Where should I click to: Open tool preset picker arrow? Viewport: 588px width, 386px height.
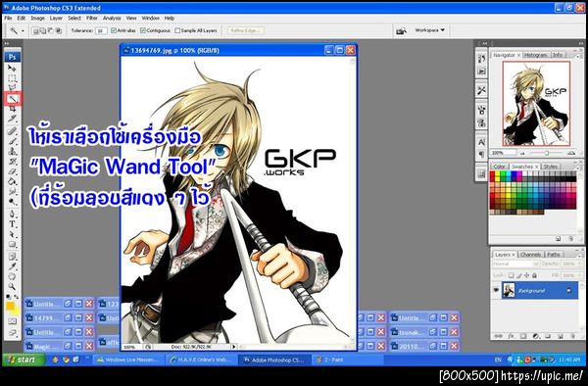click(x=23, y=31)
